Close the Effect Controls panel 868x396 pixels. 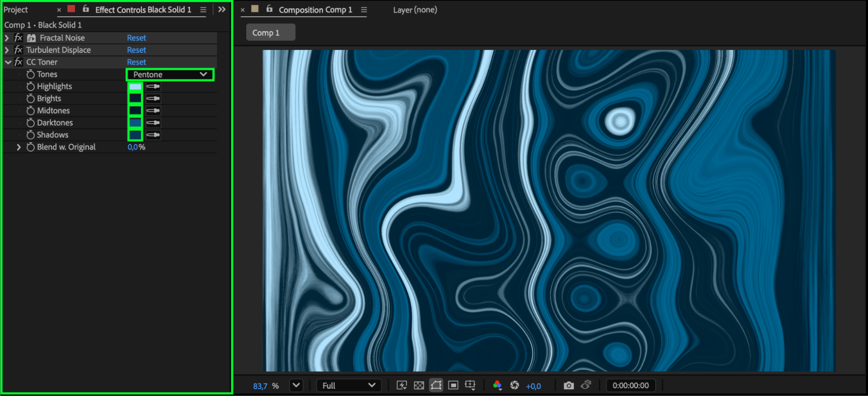59,10
